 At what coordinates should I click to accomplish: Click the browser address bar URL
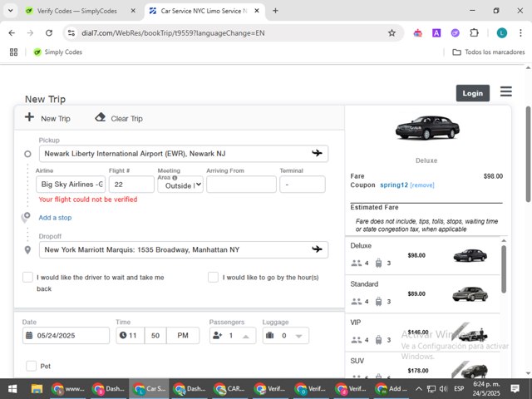pyautogui.click(x=173, y=33)
